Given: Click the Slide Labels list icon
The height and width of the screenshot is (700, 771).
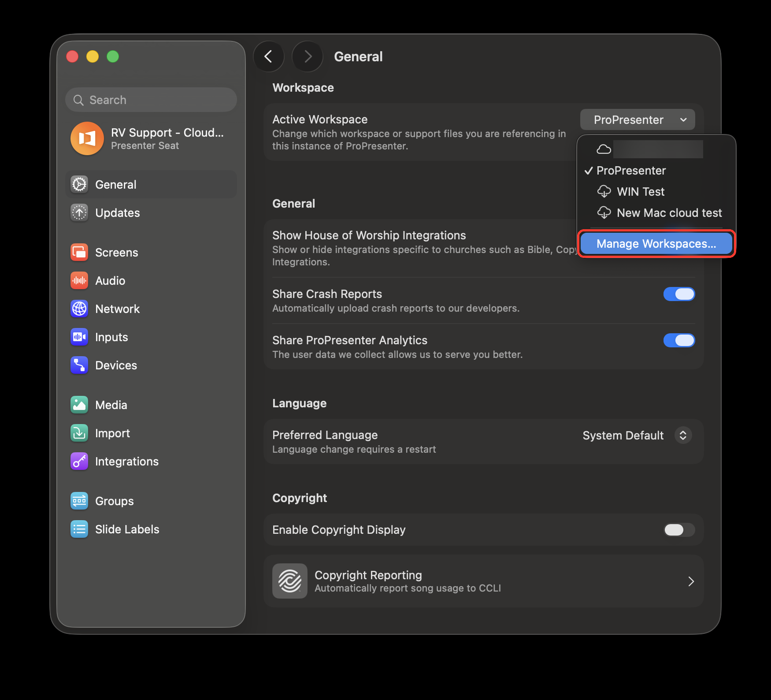Looking at the screenshot, I should [x=79, y=529].
